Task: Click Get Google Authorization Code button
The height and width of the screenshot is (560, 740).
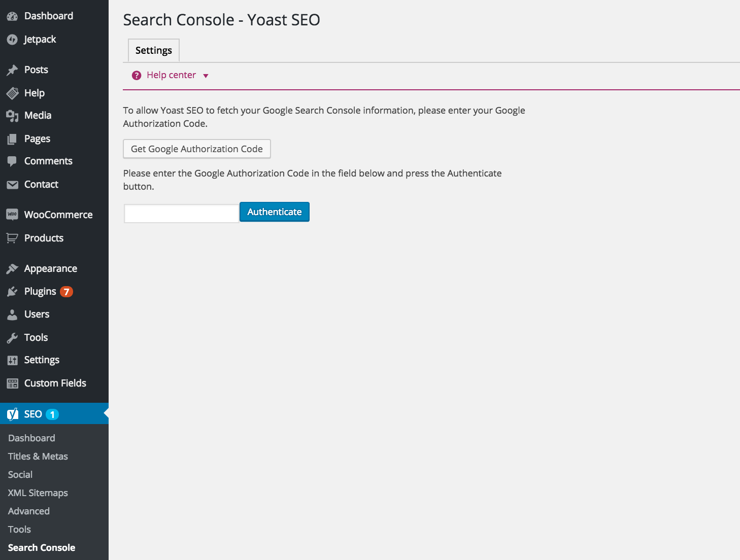Action: [197, 149]
